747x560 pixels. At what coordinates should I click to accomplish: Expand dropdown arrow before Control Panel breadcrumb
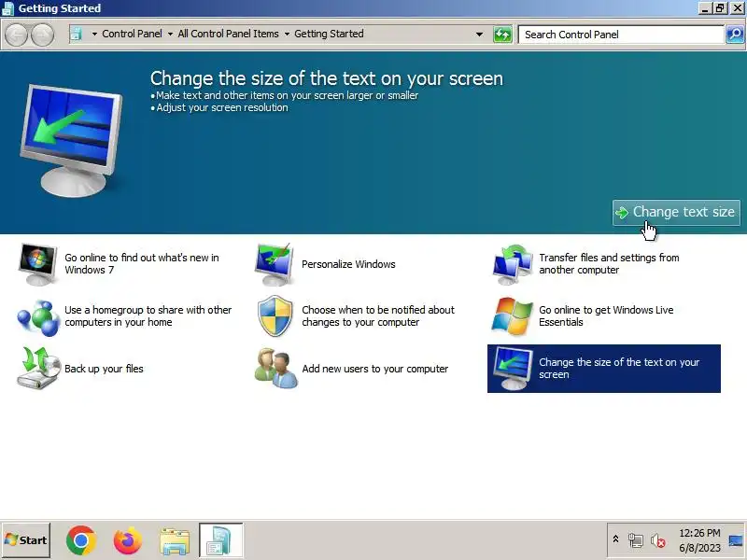[94, 35]
